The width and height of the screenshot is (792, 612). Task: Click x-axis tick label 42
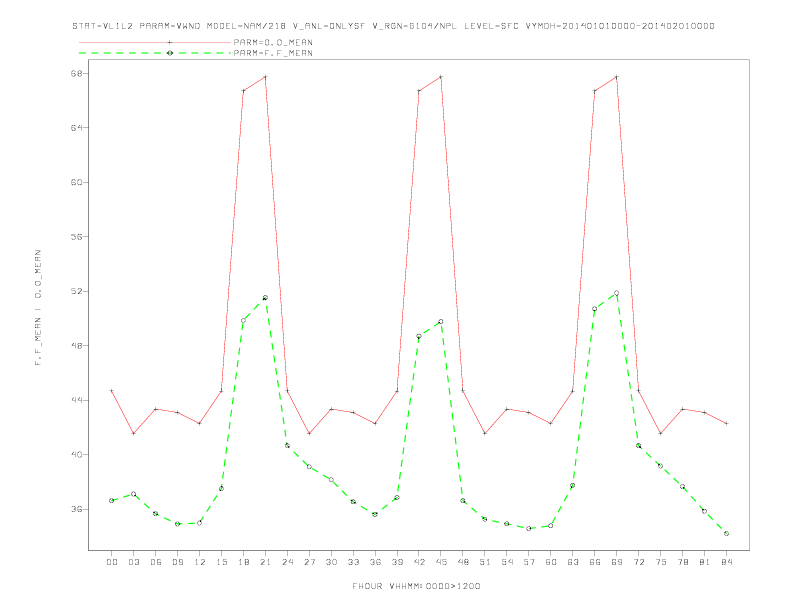click(x=419, y=562)
